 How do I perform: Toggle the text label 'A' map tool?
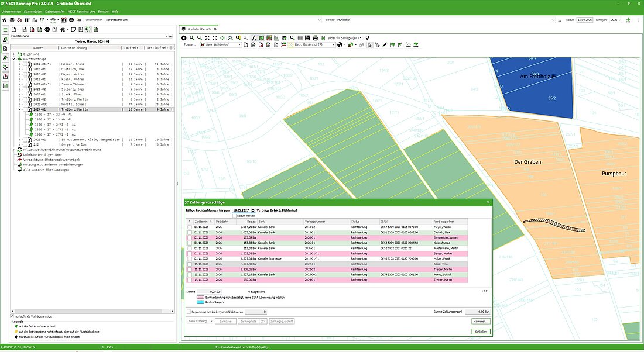[254, 38]
